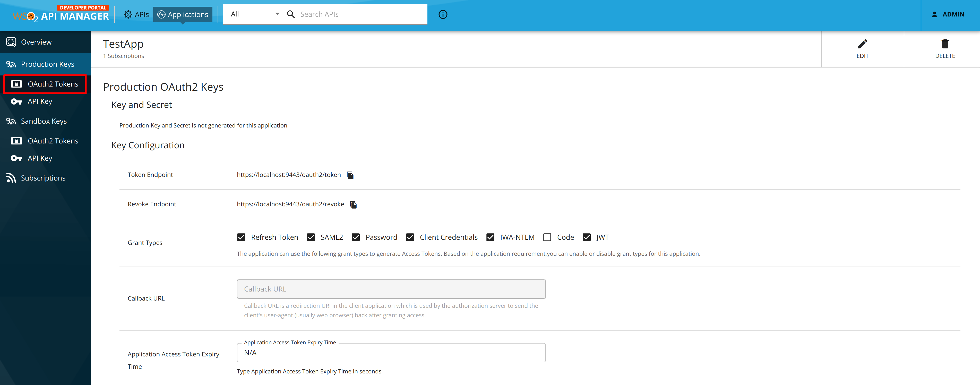Disable the Refresh Token grant type
This screenshot has height=385, width=980.
coord(241,237)
